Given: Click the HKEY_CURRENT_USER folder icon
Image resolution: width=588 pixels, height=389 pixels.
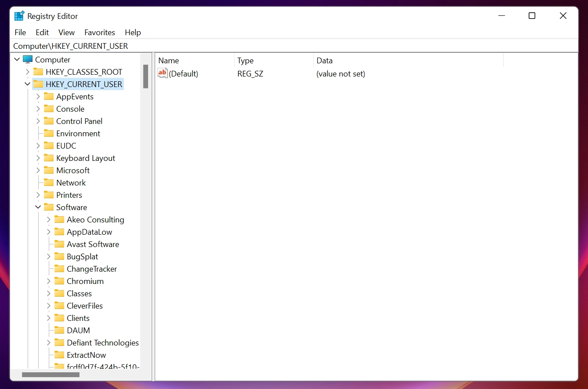Looking at the screenshot, I should tap(38, 84).
